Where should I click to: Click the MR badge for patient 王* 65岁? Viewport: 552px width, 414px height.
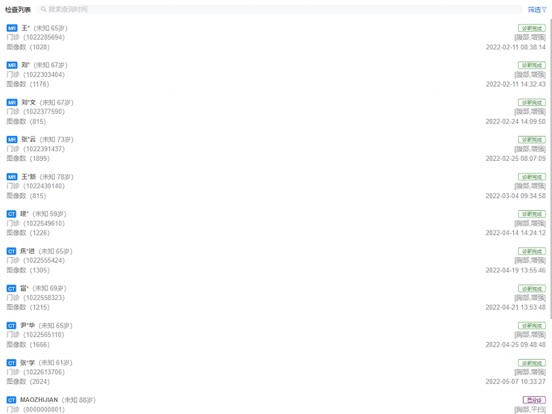tap(12, 28)
